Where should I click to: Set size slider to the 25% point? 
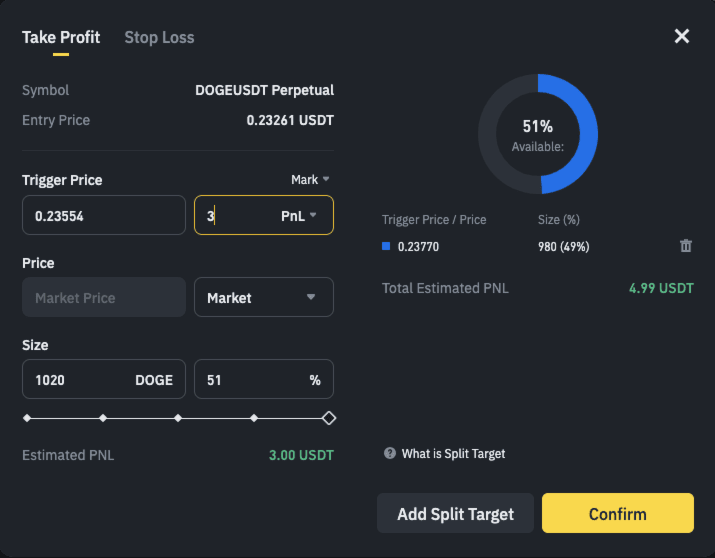(x=103, y=417)
